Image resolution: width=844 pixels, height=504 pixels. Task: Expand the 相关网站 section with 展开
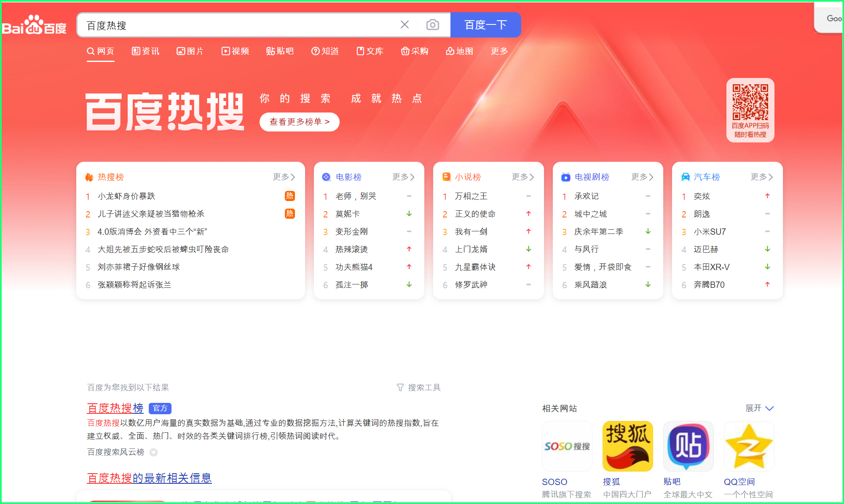(x=759, y=408)
